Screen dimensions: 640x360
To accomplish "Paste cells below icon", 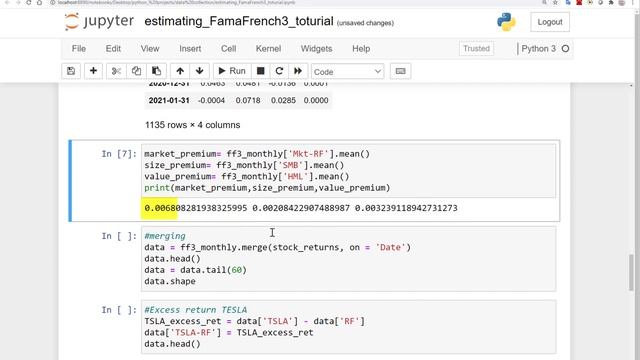I will click(x=156, y=71).
